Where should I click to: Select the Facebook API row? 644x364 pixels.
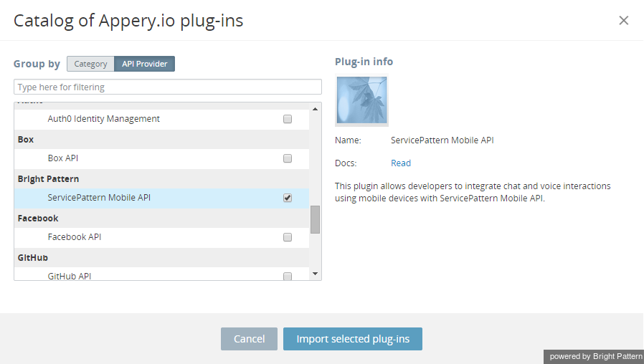point(162,237)
